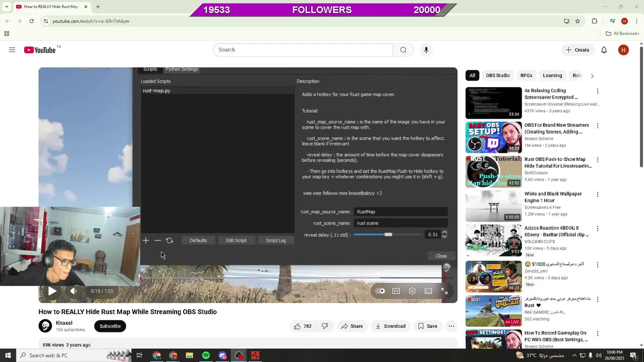Mute the video volume
The width and height of the screenshot is (644, 362).
pyautogui.click(x=73, y=291)
